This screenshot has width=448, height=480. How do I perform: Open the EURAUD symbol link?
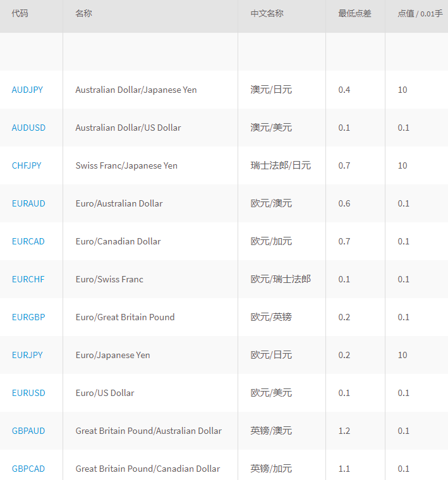[28, 203]
